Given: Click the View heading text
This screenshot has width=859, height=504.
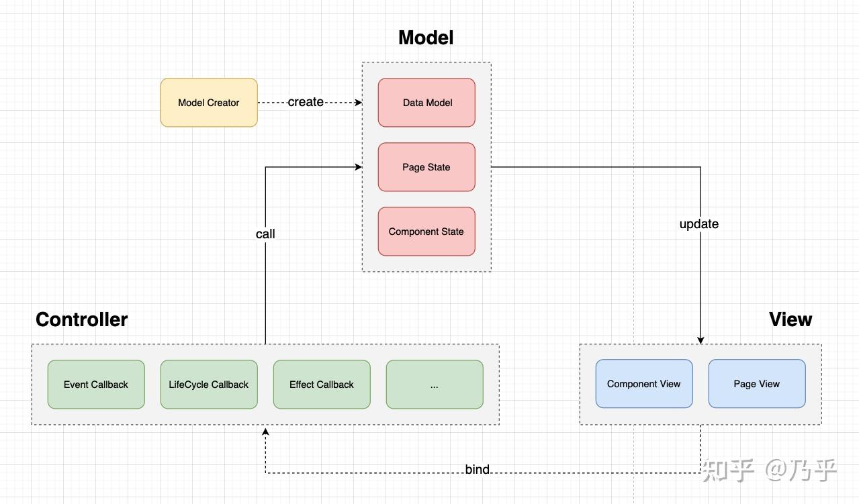Looking at the screenshot, I should coord(790,319).
